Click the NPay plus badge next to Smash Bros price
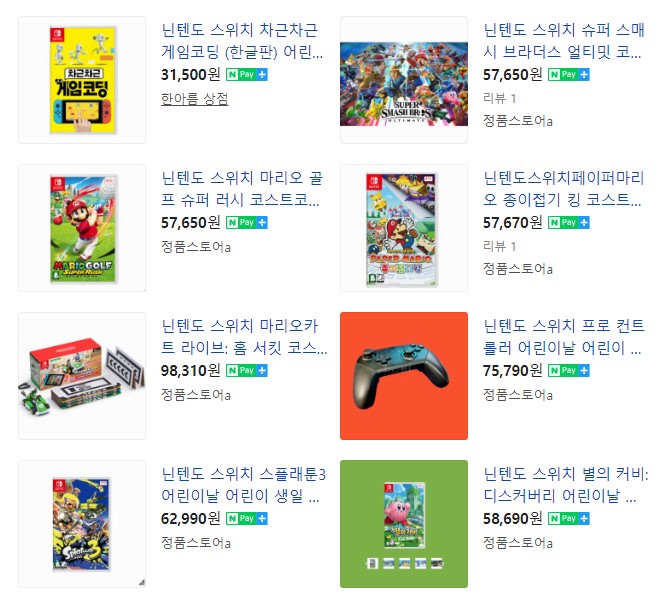Image resolution: width=666 pixels, height=600 pixels. [569, 75]
